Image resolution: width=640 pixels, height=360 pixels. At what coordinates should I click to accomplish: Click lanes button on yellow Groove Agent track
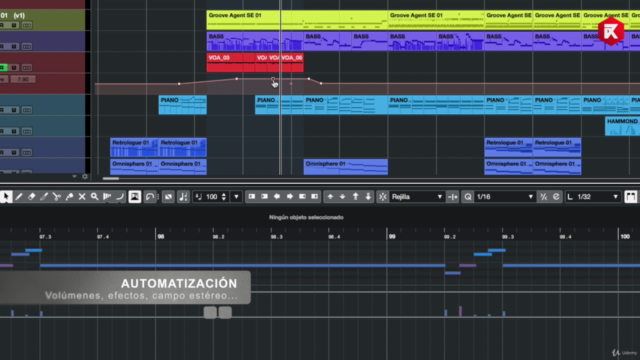[x=27, y=25]
